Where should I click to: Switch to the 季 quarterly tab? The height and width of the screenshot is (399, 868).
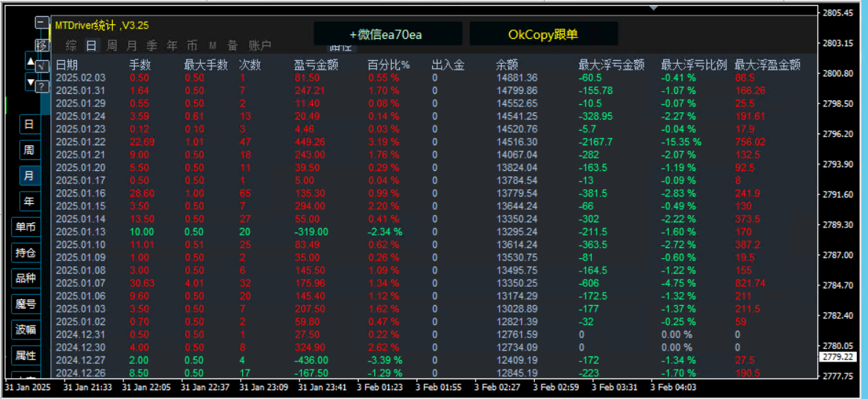click(152, 45)
